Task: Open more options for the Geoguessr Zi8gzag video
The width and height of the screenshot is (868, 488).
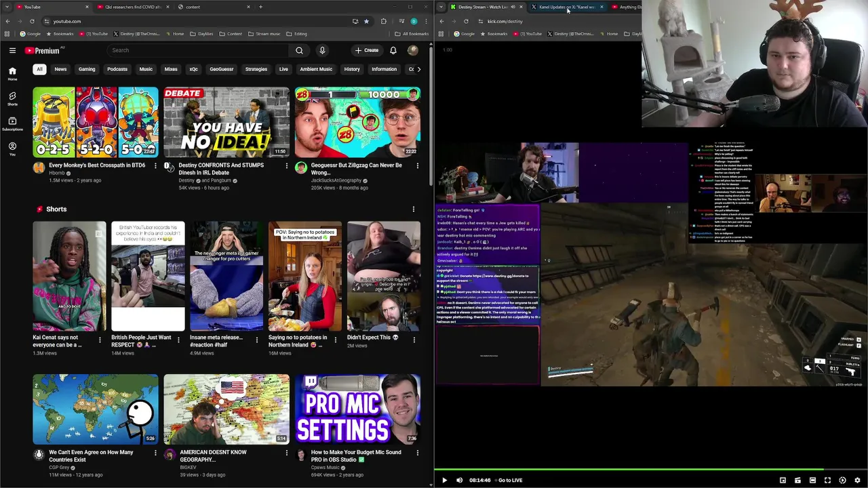Action: (417, 165)
